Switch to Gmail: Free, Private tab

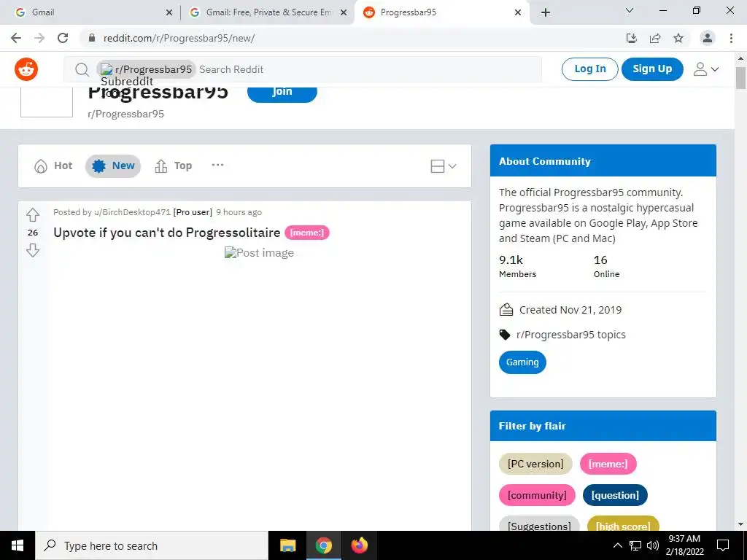point(267,12)
